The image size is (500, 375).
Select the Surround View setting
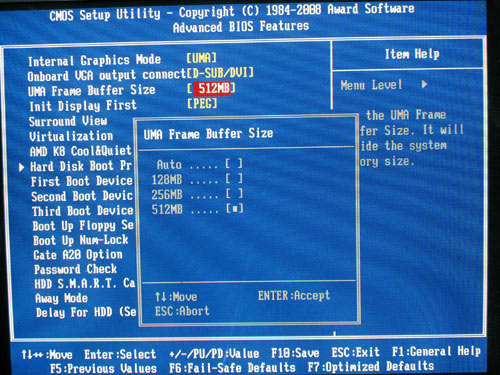pyautogui.click(x=68, y=121)
